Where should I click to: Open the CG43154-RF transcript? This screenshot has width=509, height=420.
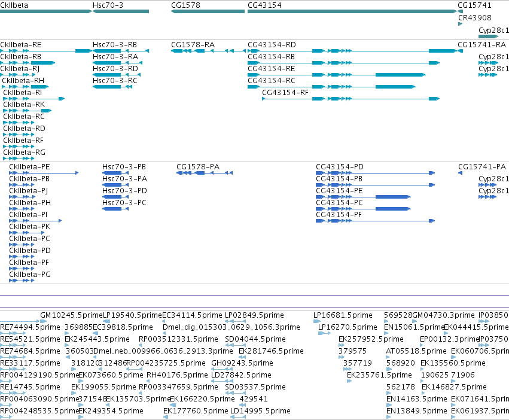351,99
